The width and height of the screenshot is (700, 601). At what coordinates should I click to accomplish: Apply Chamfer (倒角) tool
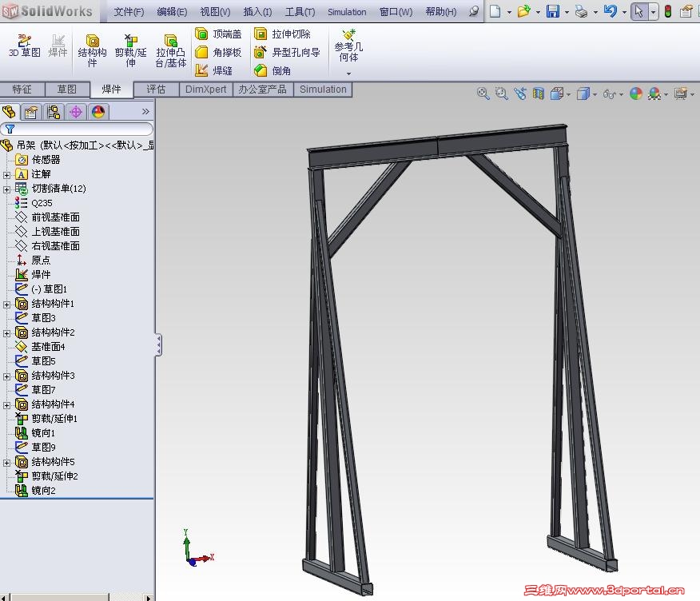(x=272, y=70)
